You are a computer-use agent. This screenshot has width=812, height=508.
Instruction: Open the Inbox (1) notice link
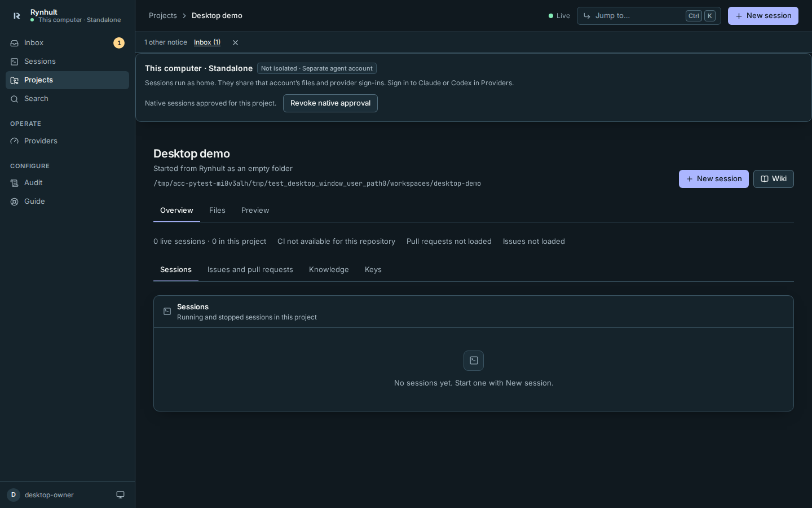pos(207,42)
